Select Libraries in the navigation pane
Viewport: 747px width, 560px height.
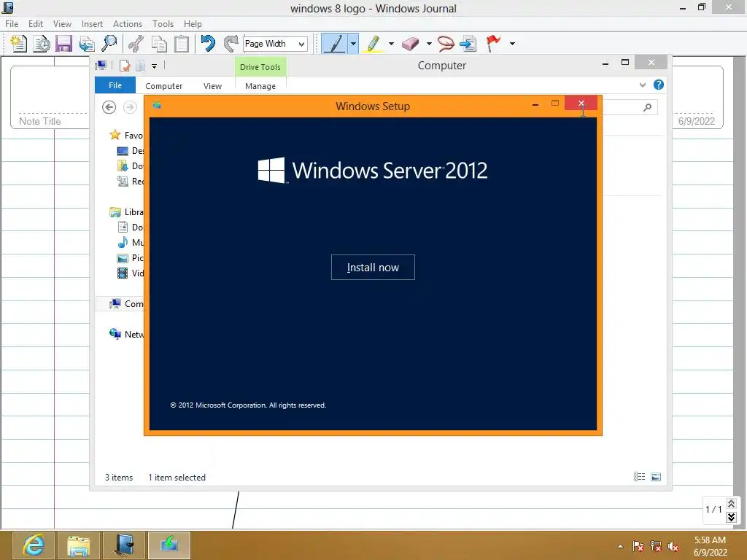(126, 212)
